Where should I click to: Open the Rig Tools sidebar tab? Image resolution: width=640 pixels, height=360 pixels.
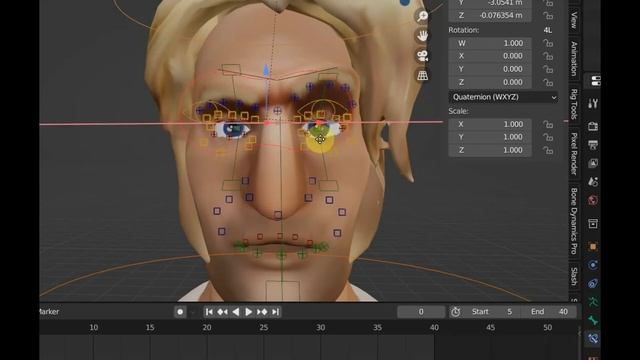pyautogui.click(x=574, y=104)
